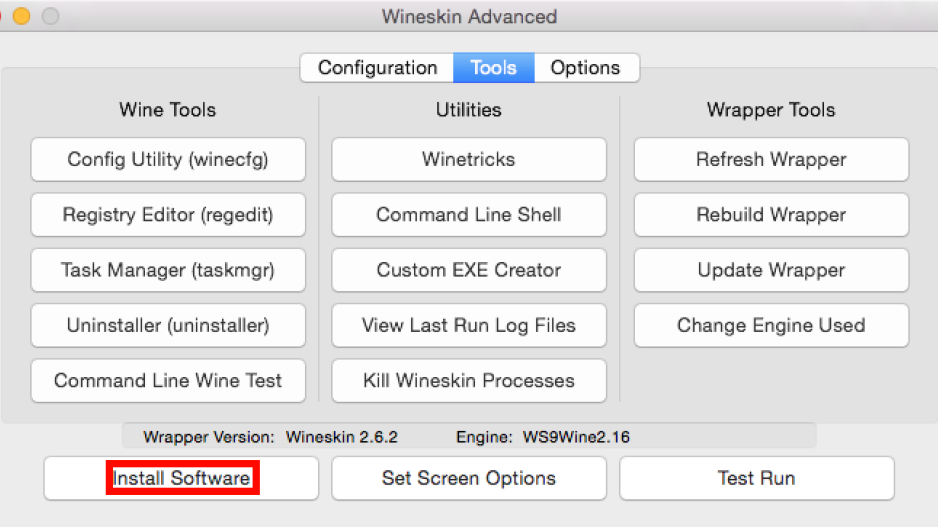
Task: Click Update Wrapper button
Action: coord(772,270)
